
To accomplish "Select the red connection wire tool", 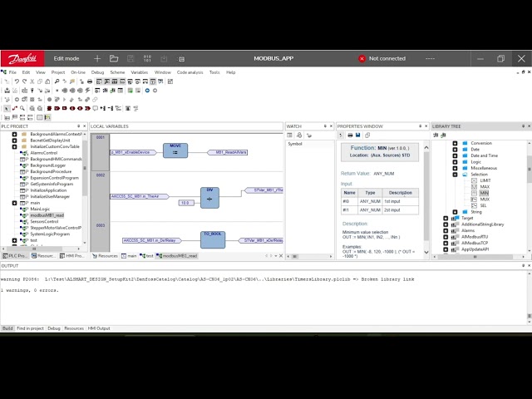I will [15, 108].
